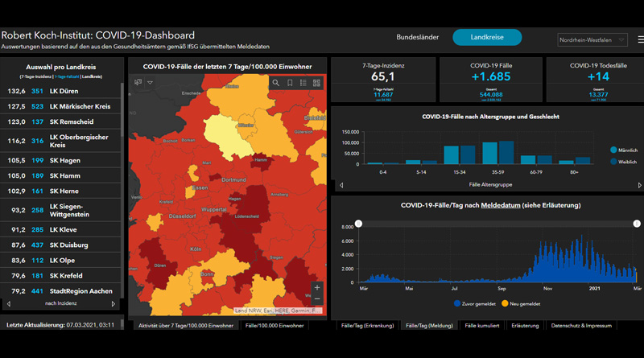
Task: Click the 7-Tage-Fallzahl figure 11.687
Action: coord(383,94)
